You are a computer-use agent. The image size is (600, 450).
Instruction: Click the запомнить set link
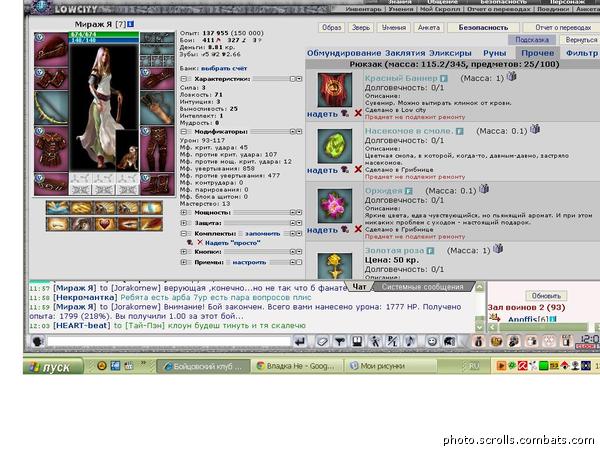tap(262, 233)
